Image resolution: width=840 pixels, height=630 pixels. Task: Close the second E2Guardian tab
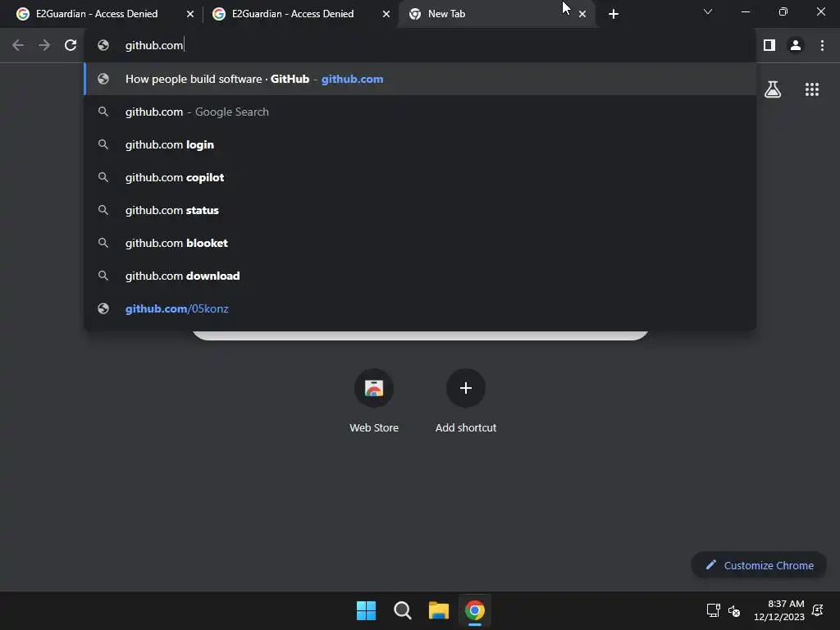(x=386, y=14)
